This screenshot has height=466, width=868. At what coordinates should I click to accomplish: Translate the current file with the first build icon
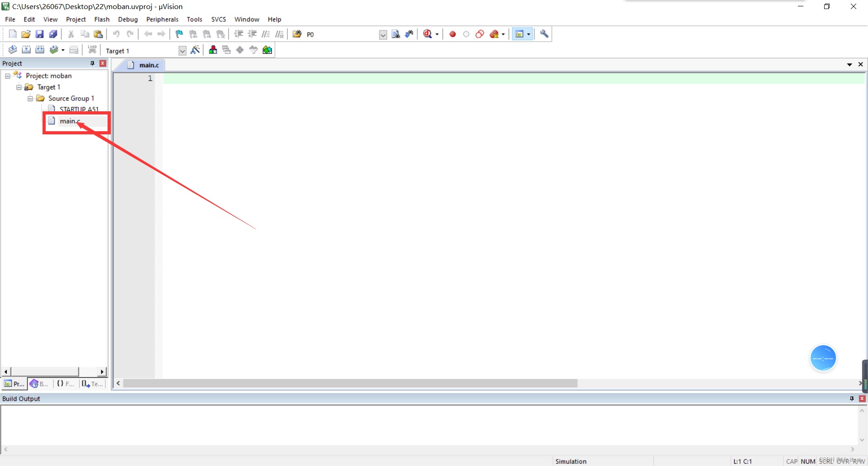click(13, 50)
